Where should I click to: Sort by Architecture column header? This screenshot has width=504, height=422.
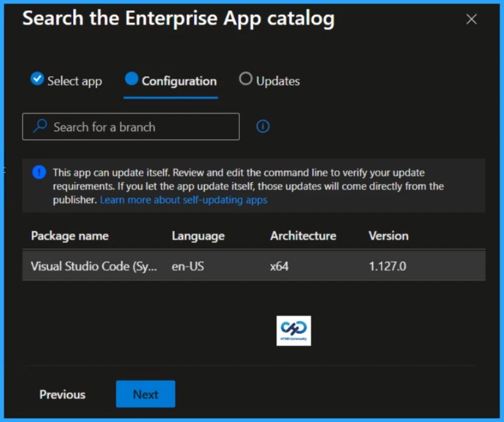tap(303, 236)
